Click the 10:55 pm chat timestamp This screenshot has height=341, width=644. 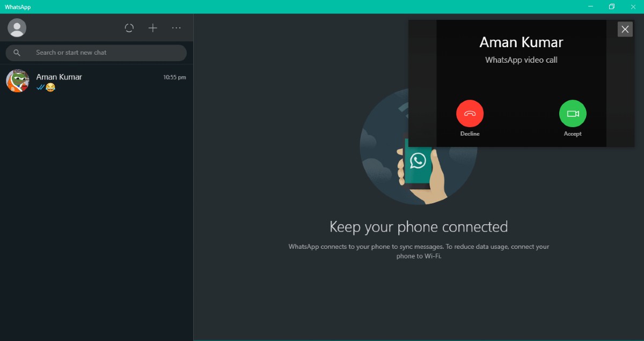(x=174, y=77)
